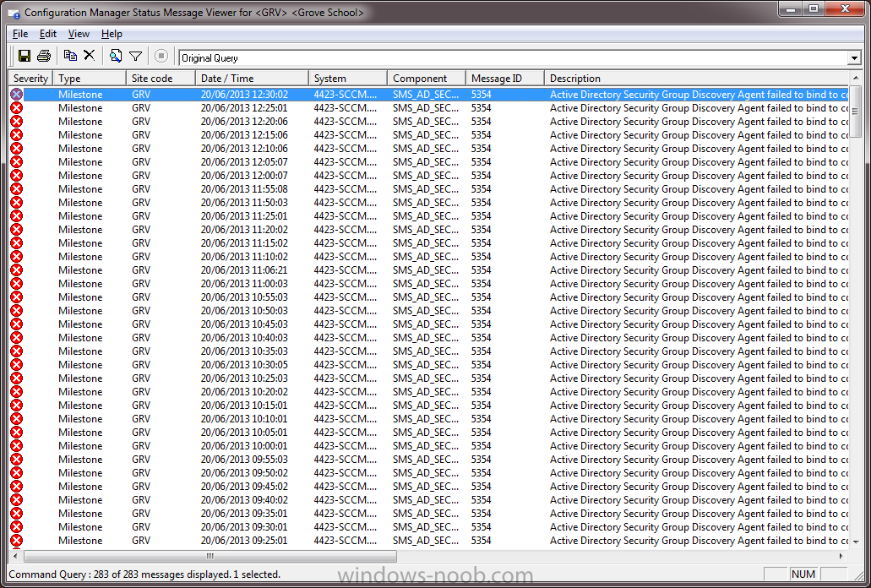This screenshot has height=588, width=871.
Task: Select date cell 20/06/2013 09:40:02
Action: coord(244,500)
